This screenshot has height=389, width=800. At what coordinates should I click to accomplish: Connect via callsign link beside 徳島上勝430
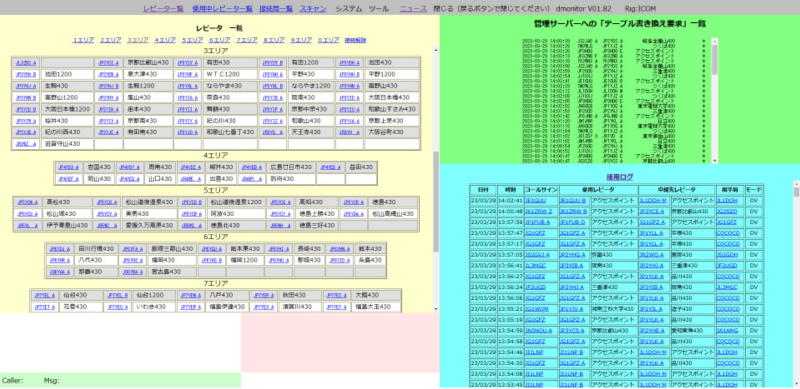[x=280, y=214]
